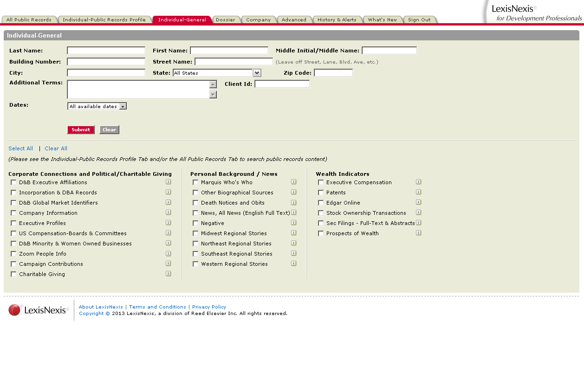The height and width of the screenshot is (392, 584).
Task: Open the What's New tab
Action: pyautogui.click(x=382, y=19)
